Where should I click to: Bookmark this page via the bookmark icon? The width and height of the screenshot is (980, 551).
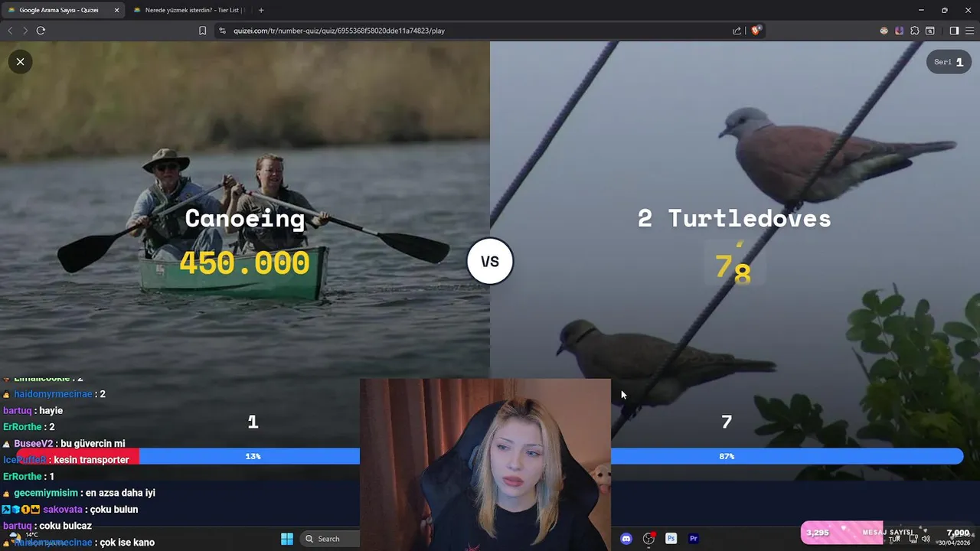coord(203,31)
